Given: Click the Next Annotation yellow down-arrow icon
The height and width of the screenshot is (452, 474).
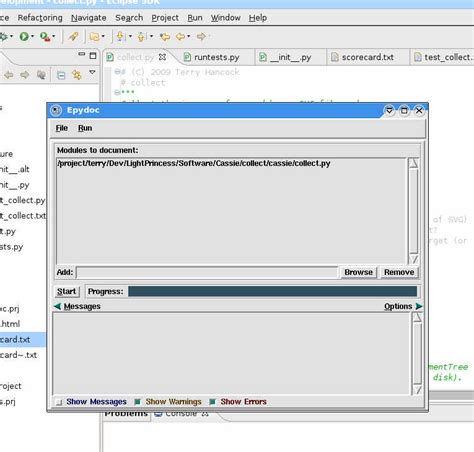Looking at the screenshot, I should coord(120,36).
